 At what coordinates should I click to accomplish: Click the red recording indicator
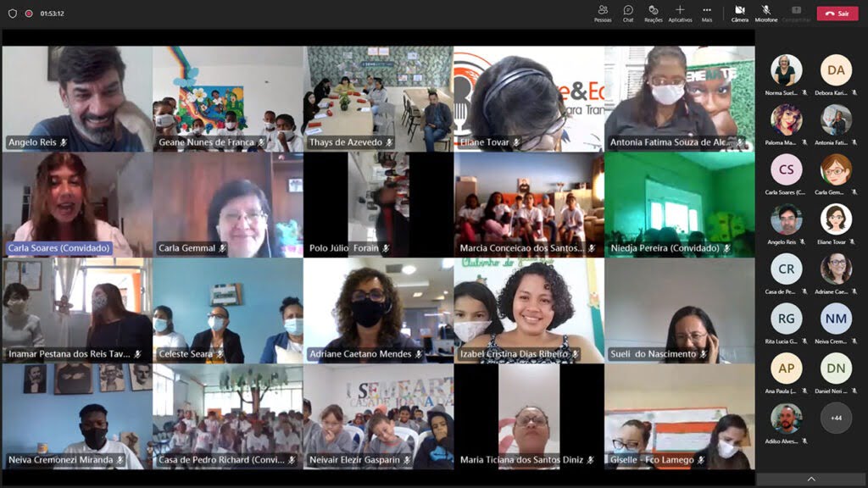pyautogui.click(x=29, y=14)
